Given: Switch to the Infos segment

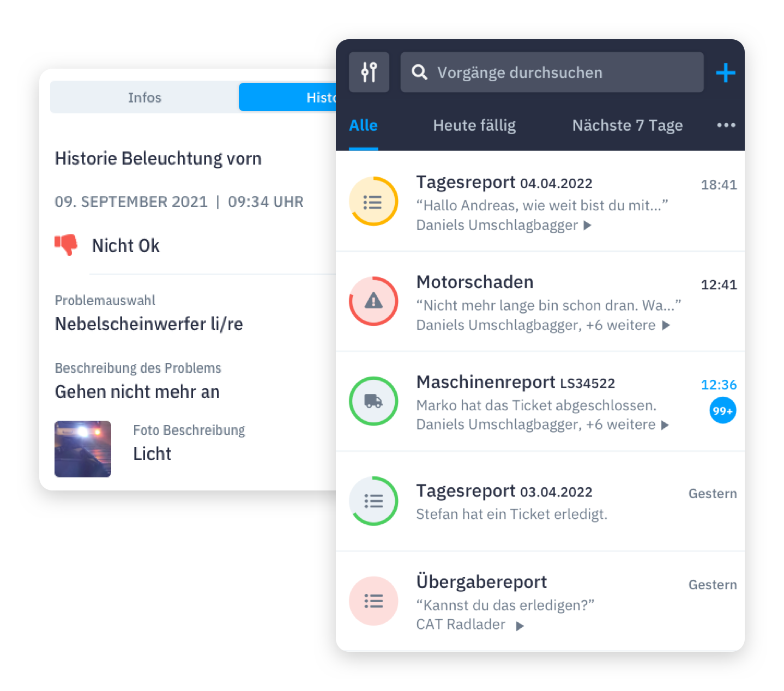Looking at the screenshot, I should (x=144, y=98).
